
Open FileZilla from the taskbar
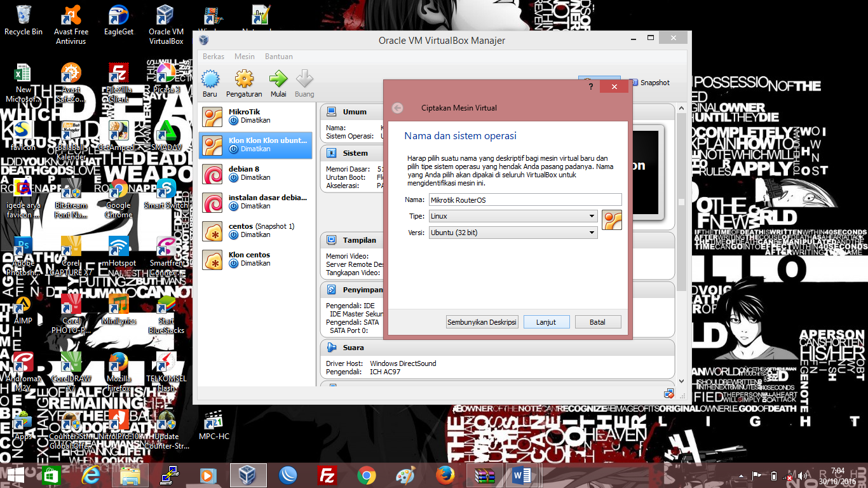tap(327, 475)
